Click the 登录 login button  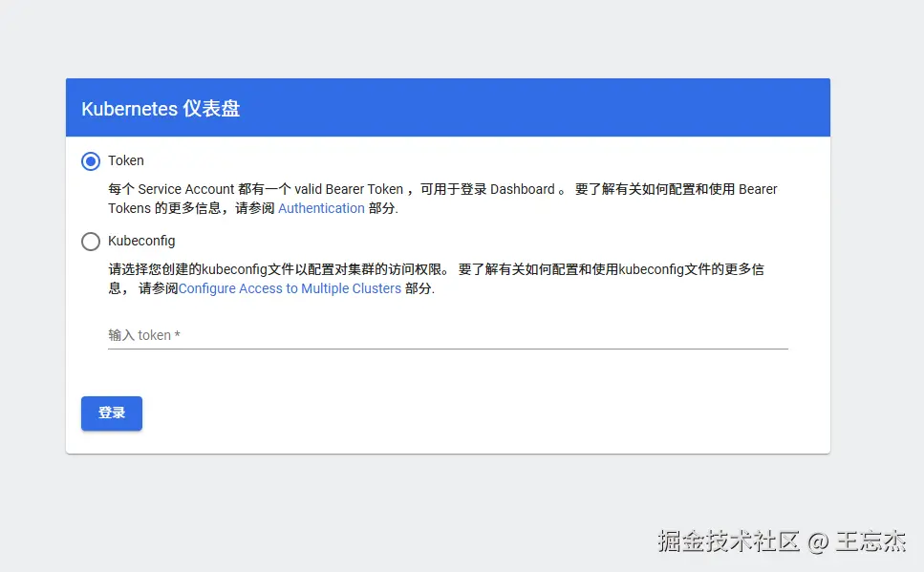pos(112,413)
